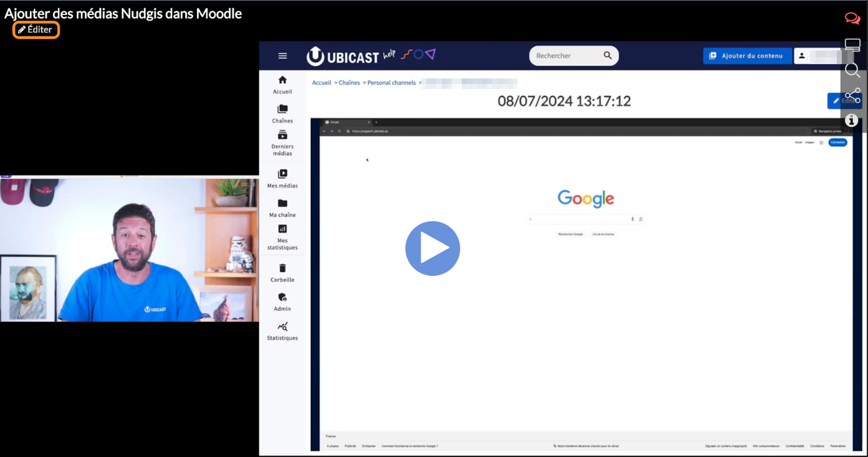
Task: Open Corbeille trash in the sidebar
Action: click(x=282, y=273)
